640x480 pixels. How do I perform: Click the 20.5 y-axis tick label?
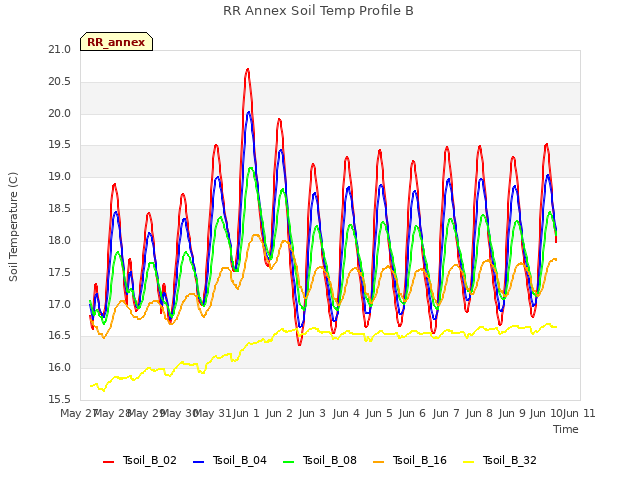[60, 82]
